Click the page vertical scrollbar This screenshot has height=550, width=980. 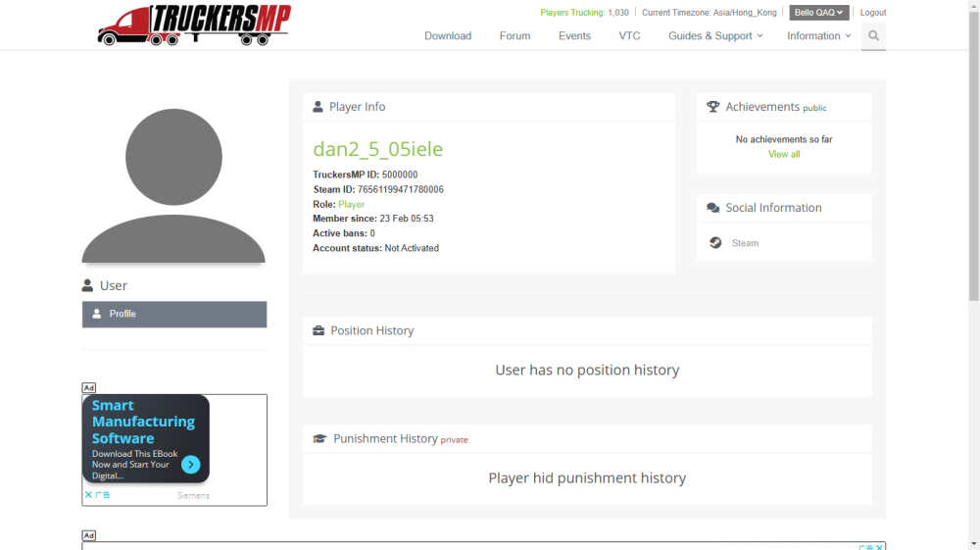973,147
